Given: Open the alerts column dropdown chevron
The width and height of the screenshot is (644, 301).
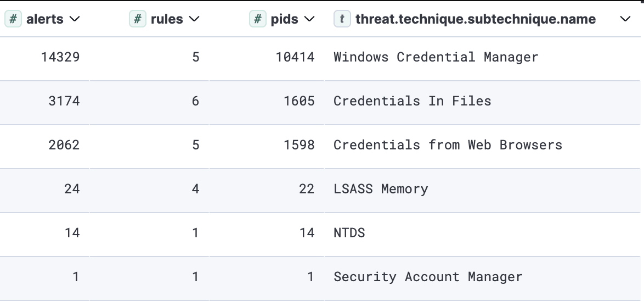Looking at the screenshot, I should [x=75, y=19].
